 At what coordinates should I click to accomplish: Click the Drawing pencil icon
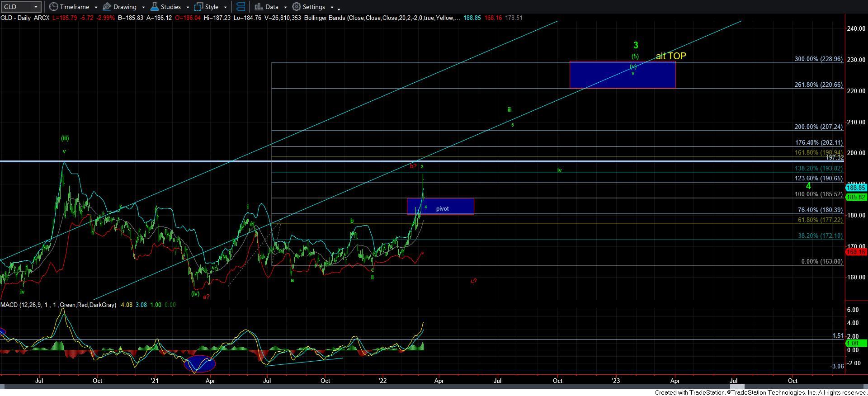coord(107,7)
